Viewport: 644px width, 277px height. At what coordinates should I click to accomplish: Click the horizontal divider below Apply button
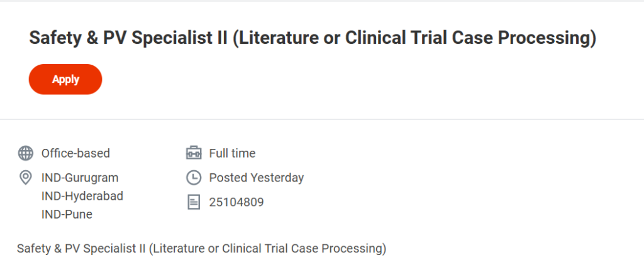[x=322, y=119]
